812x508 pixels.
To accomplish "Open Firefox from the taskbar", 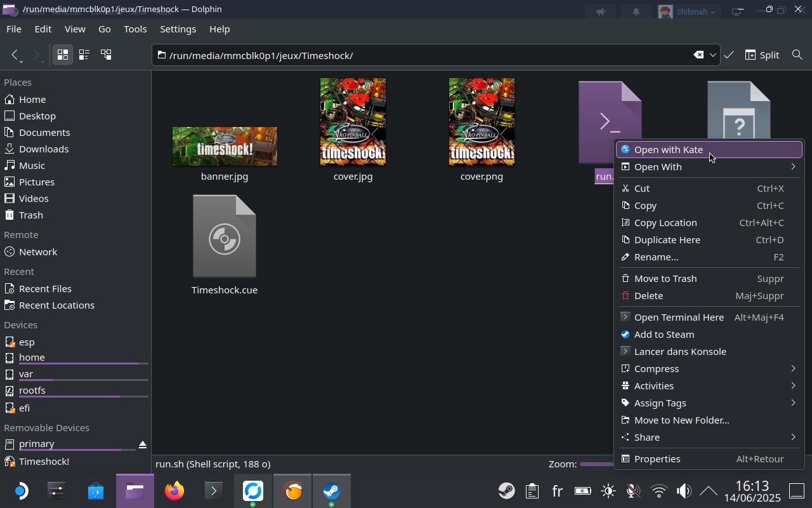I will pos(174,491).
